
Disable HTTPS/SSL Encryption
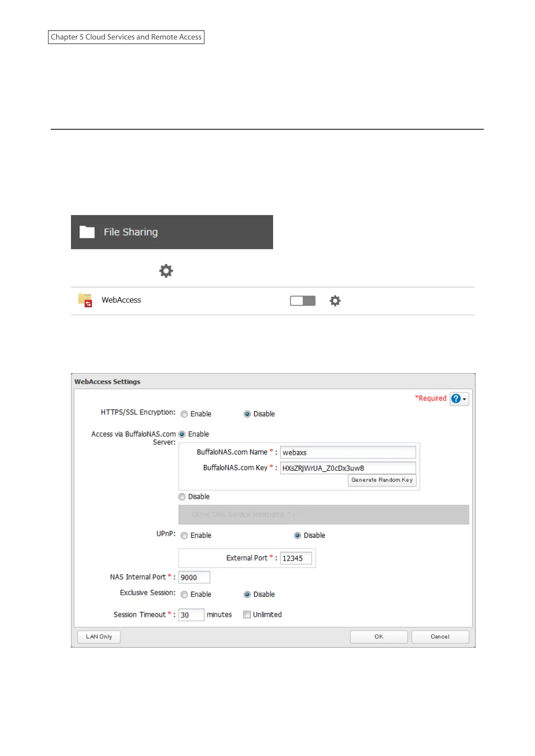[x=247, y=414]
